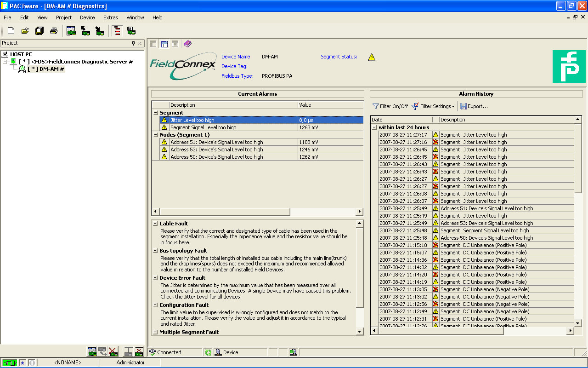Select the third diagnostics layout icon
588x368 pixels.
[x=175, y=44]
